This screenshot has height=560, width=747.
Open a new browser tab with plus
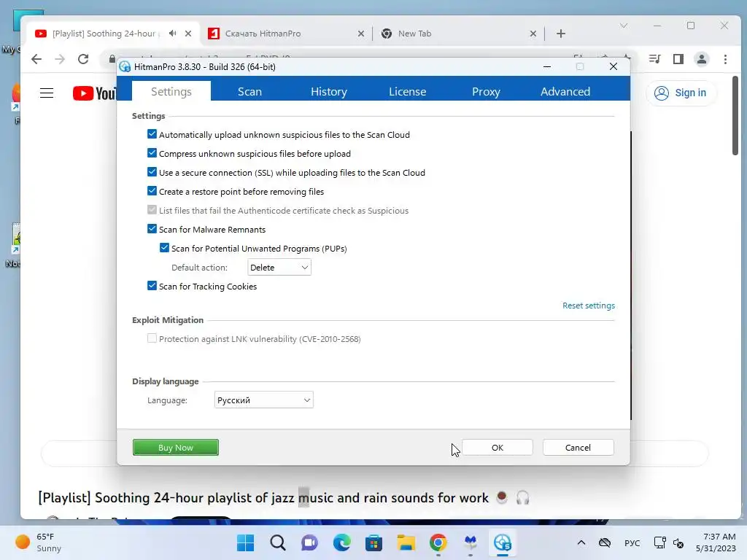pos(561,34)
